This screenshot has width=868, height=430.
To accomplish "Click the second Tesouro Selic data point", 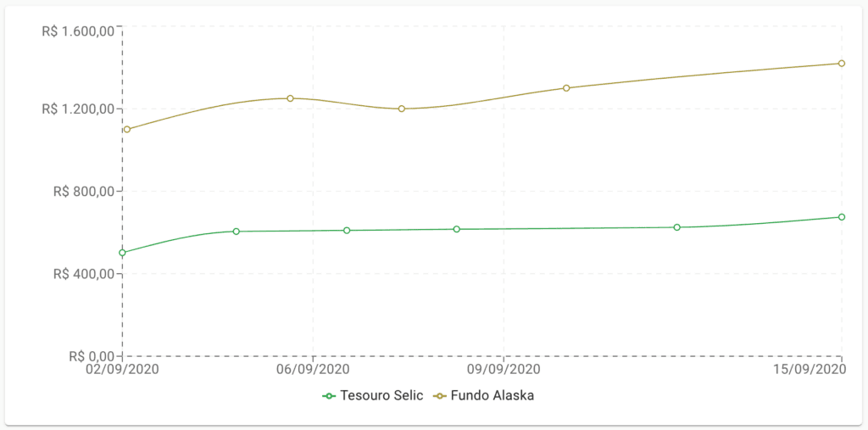I will (236, 231).
